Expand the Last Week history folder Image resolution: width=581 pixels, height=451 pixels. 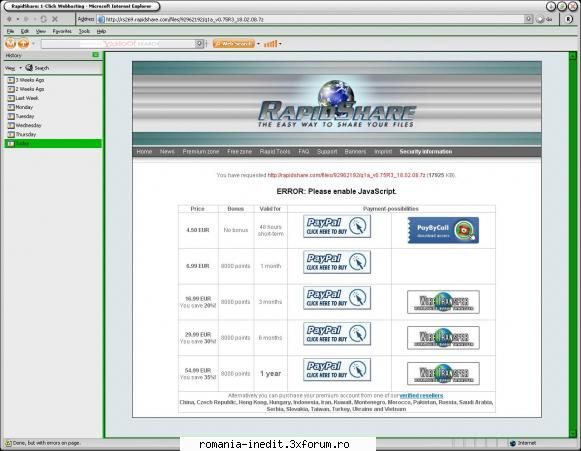(11, 98)
